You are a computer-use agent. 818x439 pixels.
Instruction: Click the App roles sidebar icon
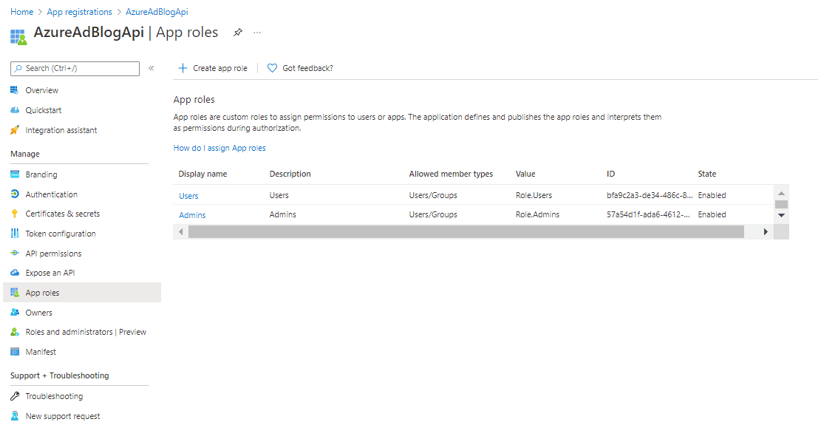(x=15, y=292)
